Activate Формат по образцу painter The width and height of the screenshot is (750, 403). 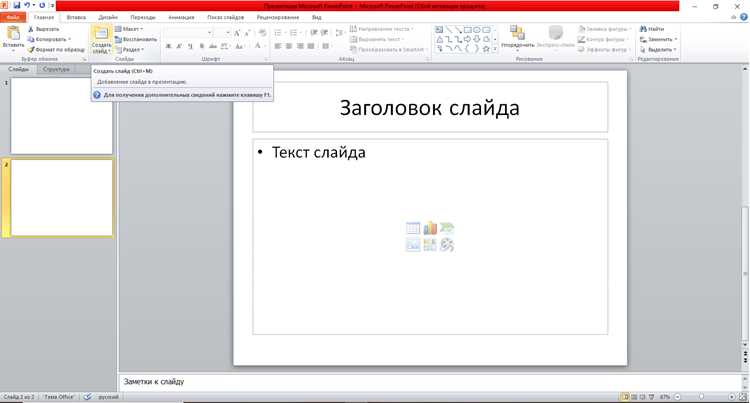(x=56, y=49)
